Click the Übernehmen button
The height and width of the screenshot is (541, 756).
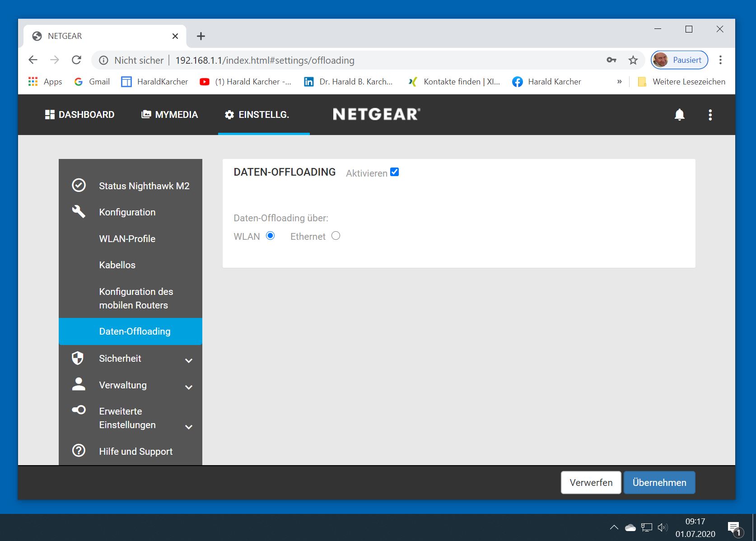pyautogui.click(x=659, y=482)
